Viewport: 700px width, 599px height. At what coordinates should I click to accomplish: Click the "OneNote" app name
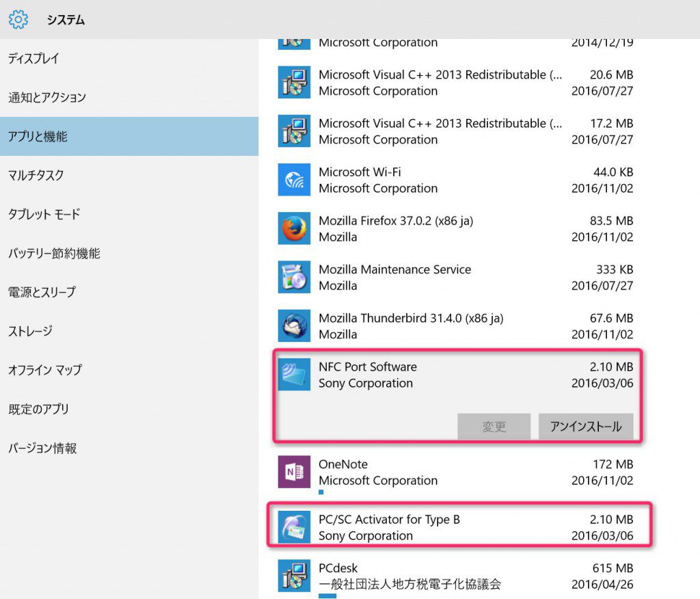343,464
